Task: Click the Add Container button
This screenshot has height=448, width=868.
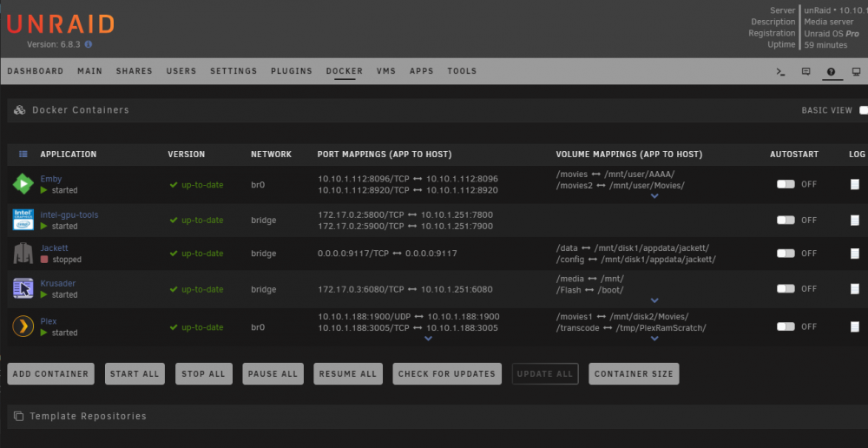Action: (51, 374)
